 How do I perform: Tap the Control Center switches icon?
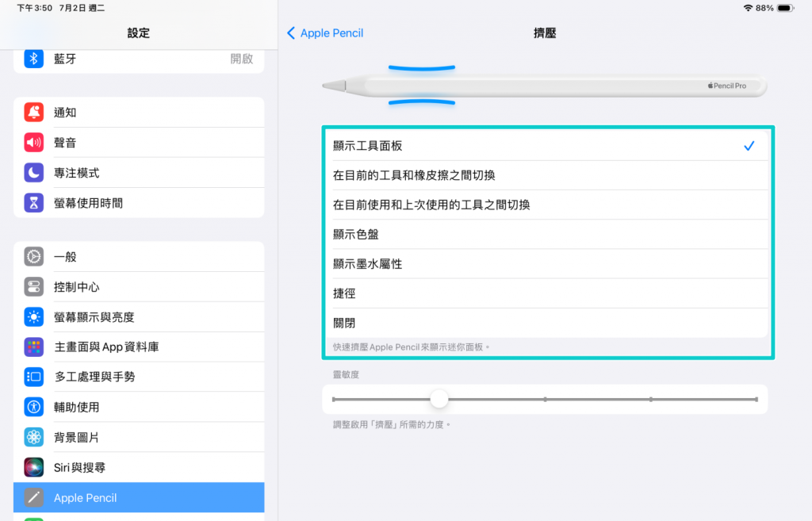click(33, 286)
